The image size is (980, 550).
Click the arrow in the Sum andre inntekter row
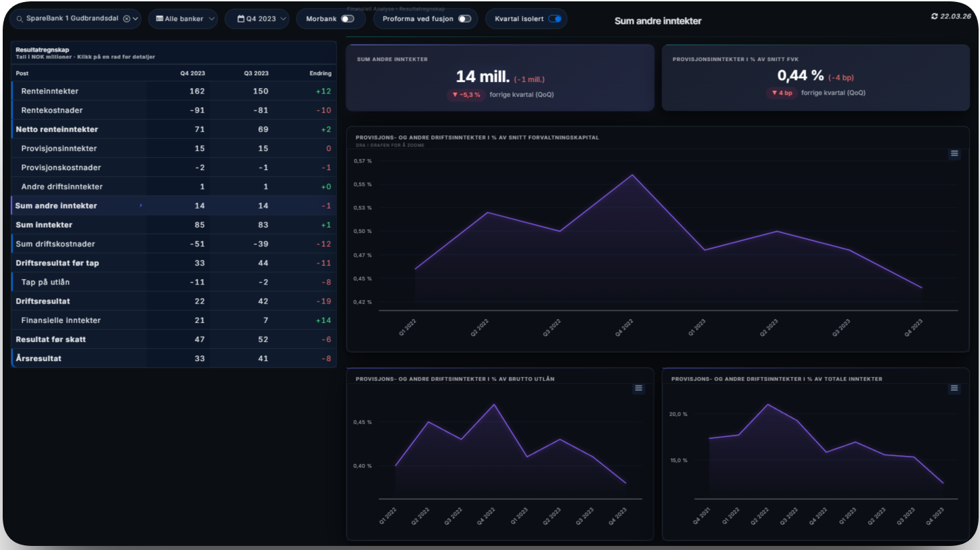pyautogui.click(x=141, y=205)
